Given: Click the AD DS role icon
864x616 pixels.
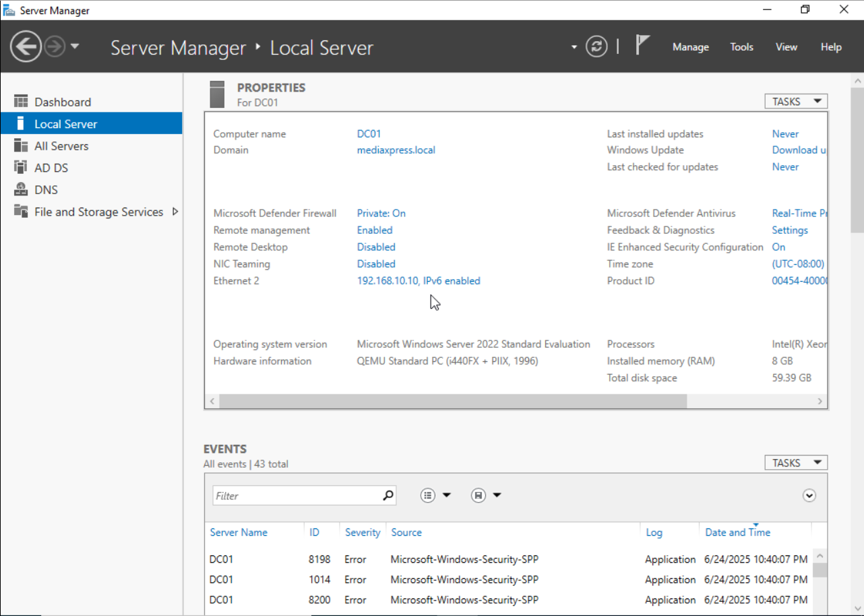Looking at the screenshot, I should (21, 168).
